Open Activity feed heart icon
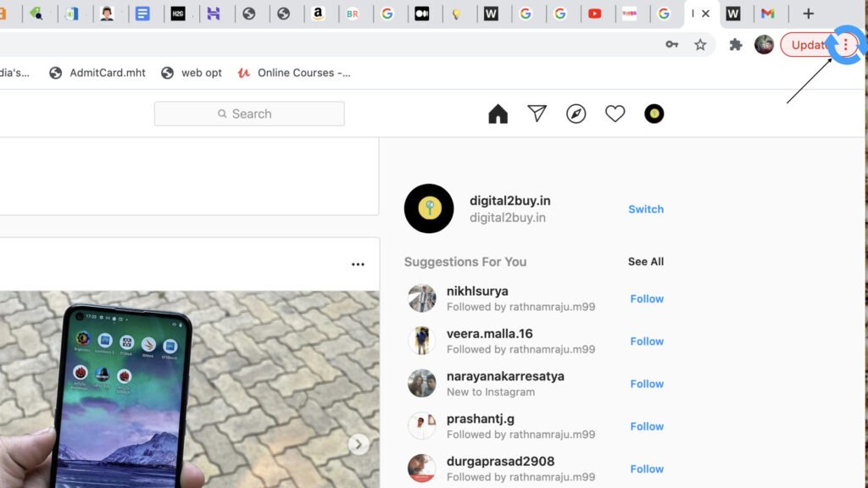Viewport: 868px width, 488px height. pyautogui.click(x=615, y=114)
